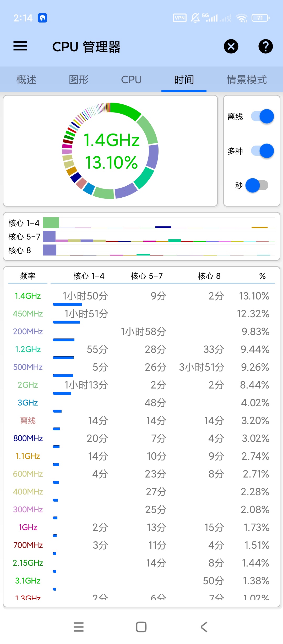283x644 pixels.
Task: Select the 200MHz frequency row label
Action: point(28,331)
